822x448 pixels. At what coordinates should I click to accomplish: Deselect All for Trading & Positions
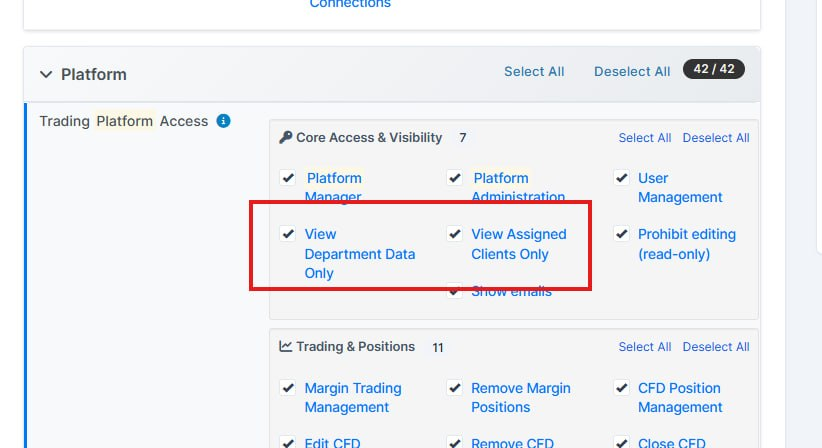coord(716,347)
